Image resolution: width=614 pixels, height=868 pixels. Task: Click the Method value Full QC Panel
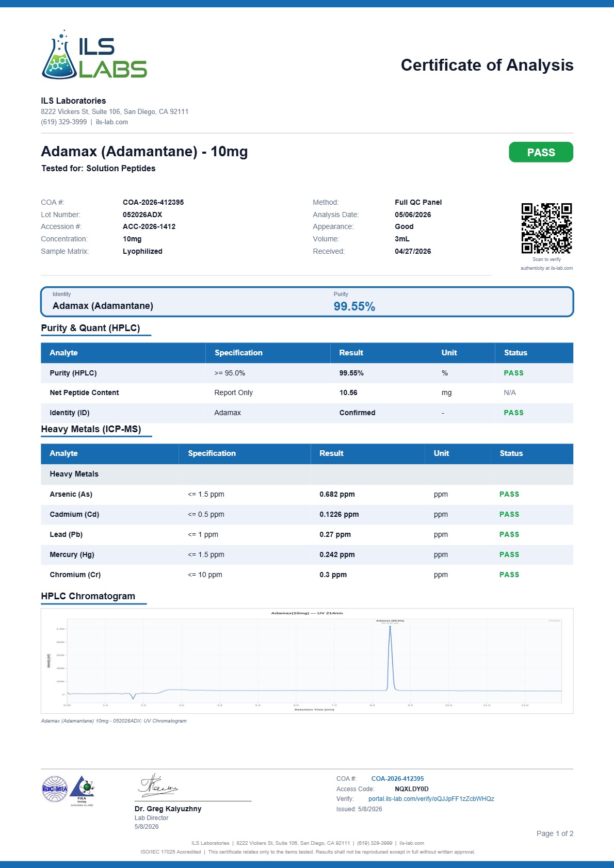point(418,202)
